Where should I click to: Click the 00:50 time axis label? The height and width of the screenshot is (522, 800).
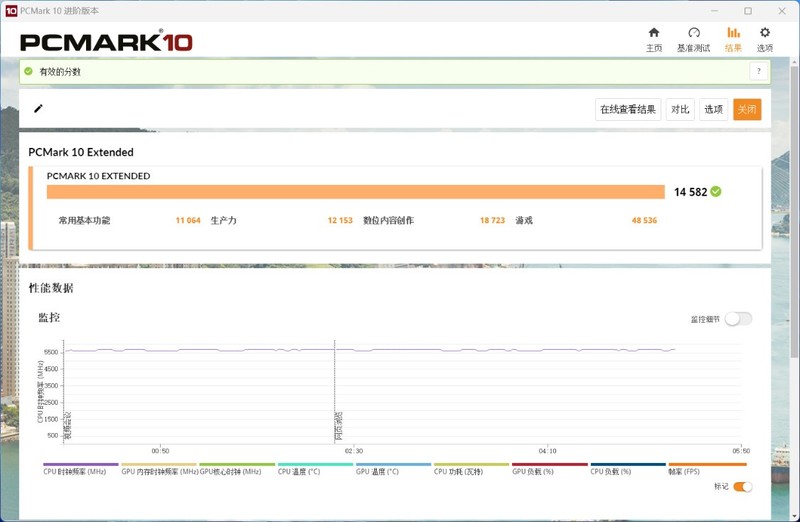(160, 451)
